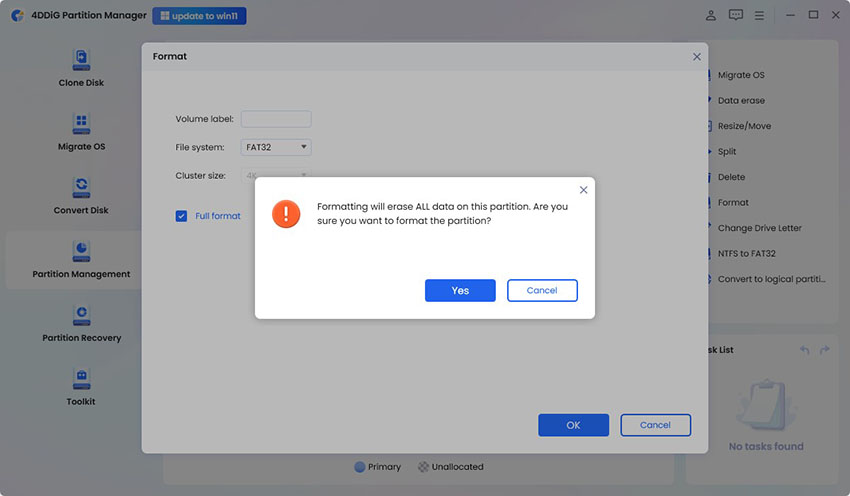Close the Format dialog window

[697, 56]
